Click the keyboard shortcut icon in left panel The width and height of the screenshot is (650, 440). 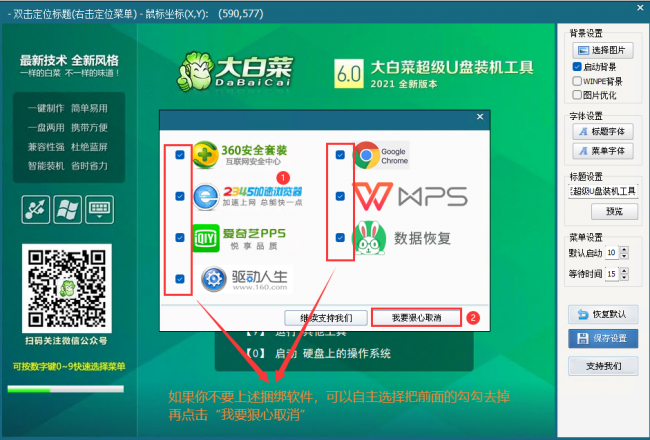[99, 209]
